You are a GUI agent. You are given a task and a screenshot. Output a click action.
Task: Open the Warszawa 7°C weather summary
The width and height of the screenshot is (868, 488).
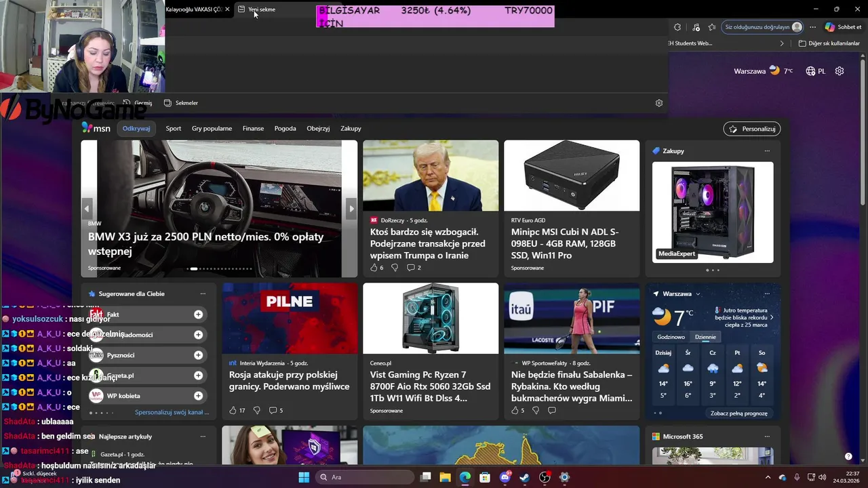pyautogui.click(x=763, y=70)
